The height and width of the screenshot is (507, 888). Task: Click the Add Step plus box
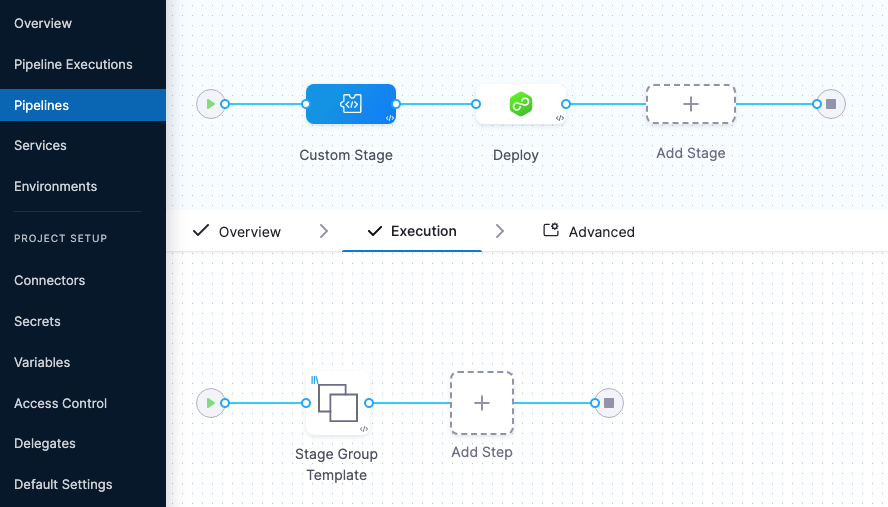(x=481, y=403)
